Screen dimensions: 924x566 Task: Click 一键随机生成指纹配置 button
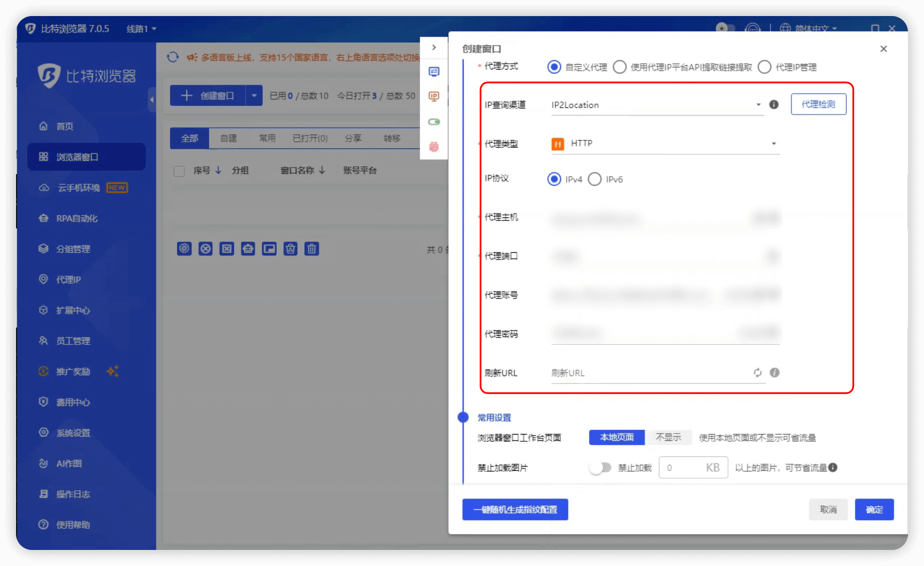coord(515,509)
